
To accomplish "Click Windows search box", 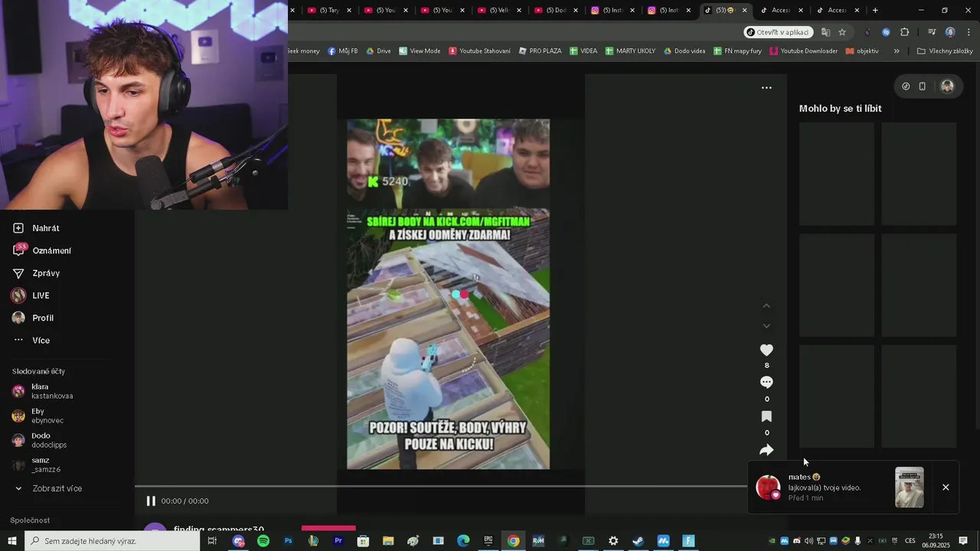I will [113, 541].
